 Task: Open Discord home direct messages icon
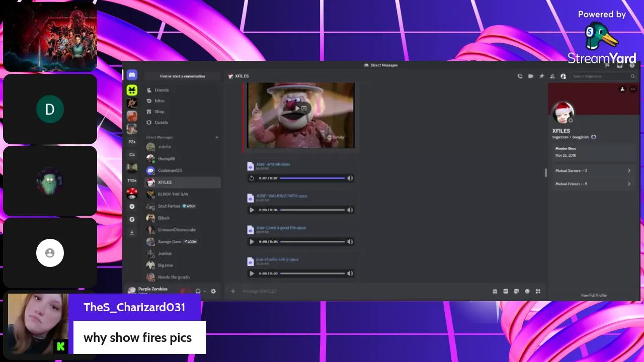pos(132,75)
